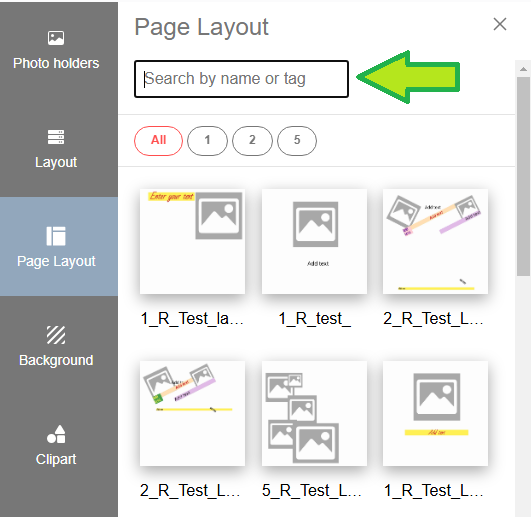The image size is (531, 517).
Task: Close the Page Layout panel
Action: (x=500, y=24)
